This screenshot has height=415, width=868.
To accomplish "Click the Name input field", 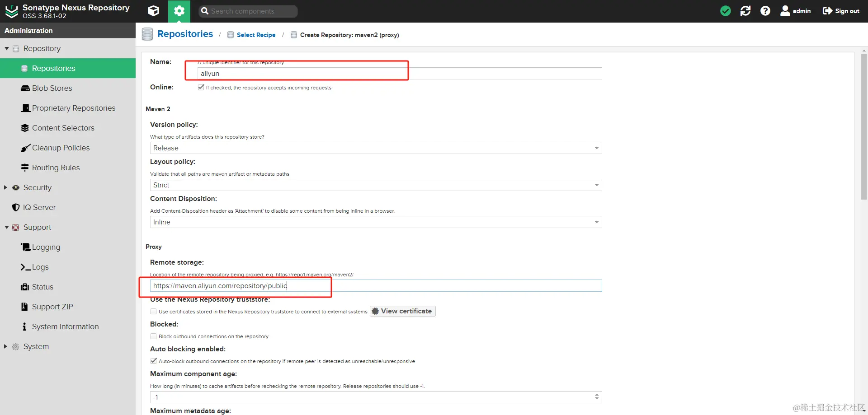I will click(x=400, y=74).
